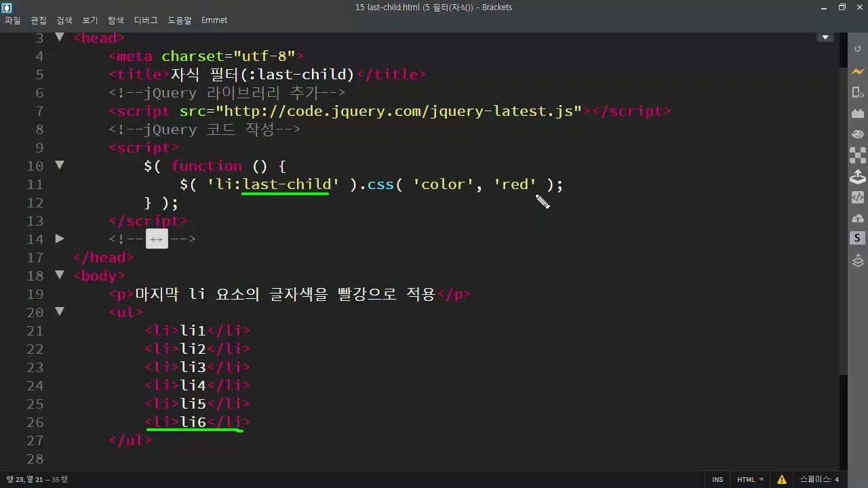
Task: Collapse the body tag on line 18
Action: [x=60, y=274]
